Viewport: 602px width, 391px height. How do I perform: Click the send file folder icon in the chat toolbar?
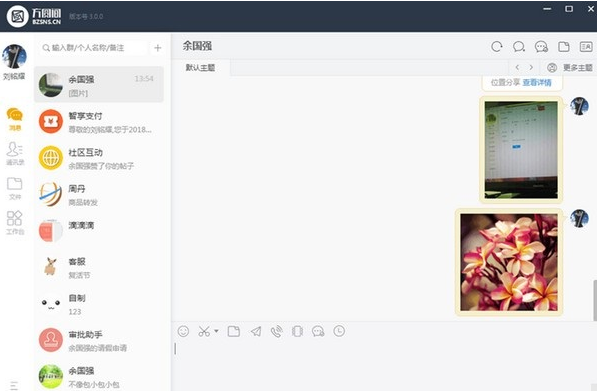pos(233,331)
